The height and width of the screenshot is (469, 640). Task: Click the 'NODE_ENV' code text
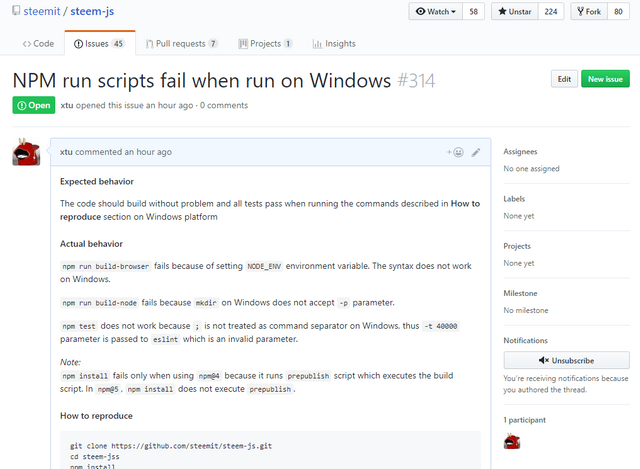point(264,267)
